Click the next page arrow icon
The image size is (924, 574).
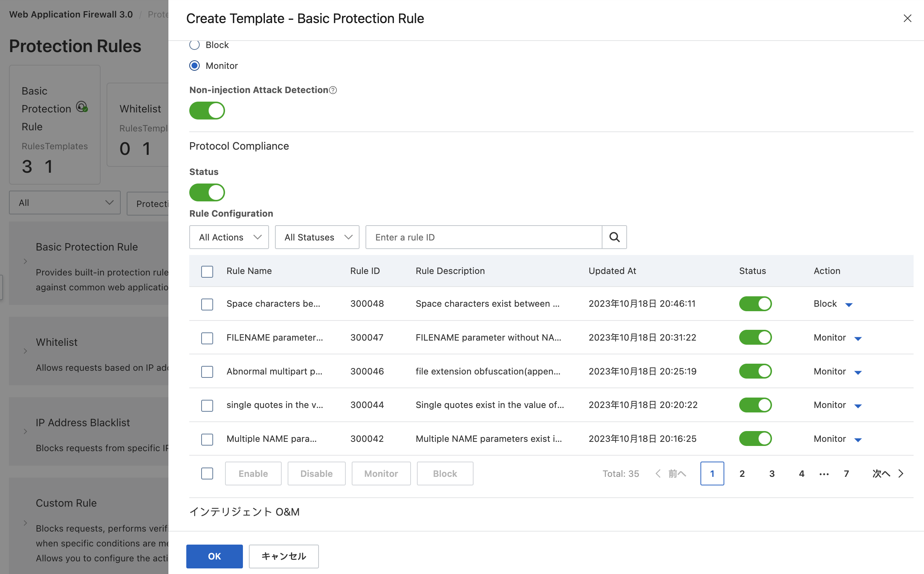tap(901, 473)
